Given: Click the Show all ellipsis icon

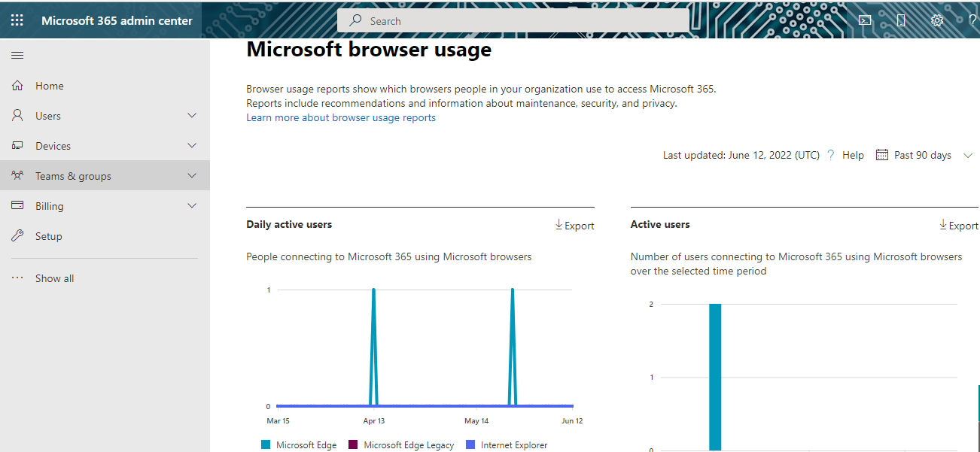Looking at the screenshot, I should point(17,278).
